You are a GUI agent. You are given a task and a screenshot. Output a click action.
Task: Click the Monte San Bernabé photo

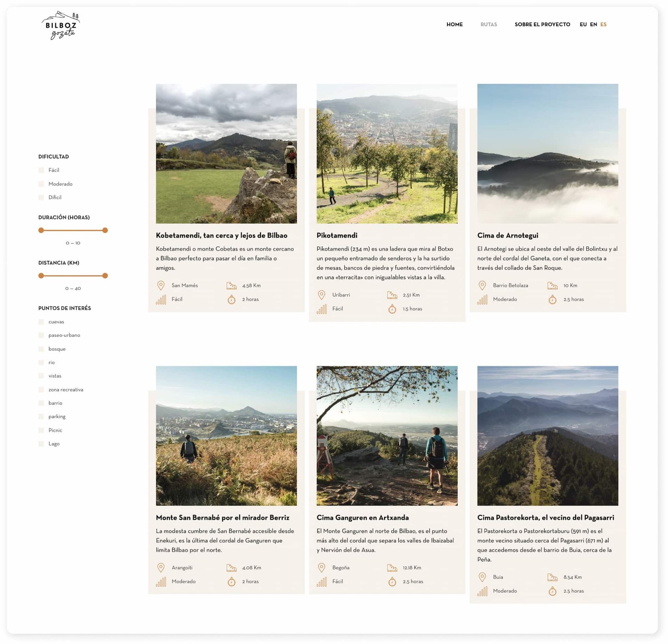click(226, 436)
